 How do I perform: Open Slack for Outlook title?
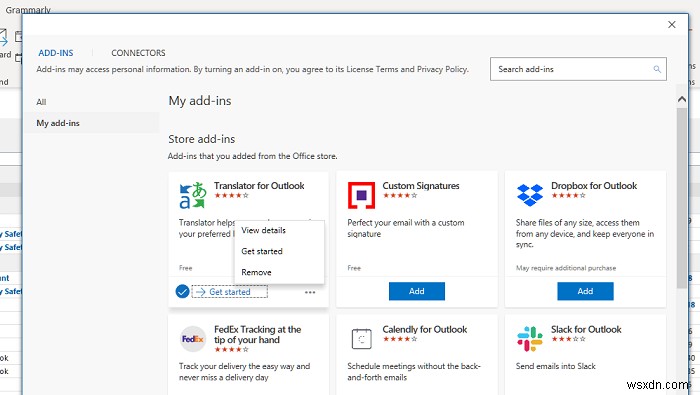pyautogui.click(x=586, y=329)
